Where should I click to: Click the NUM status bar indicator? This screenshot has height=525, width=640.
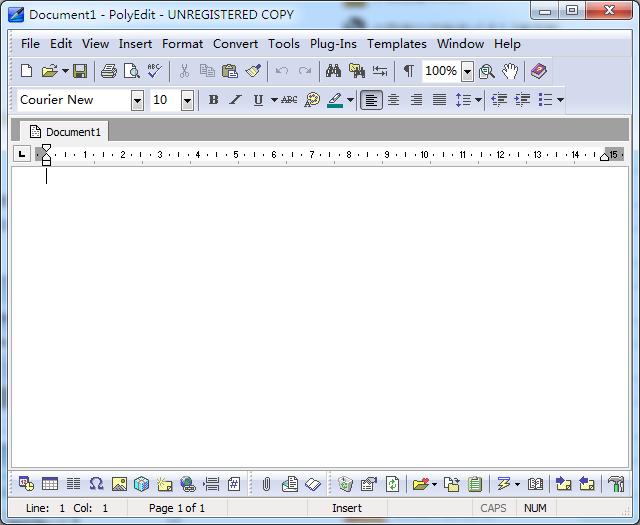(535, 508)
